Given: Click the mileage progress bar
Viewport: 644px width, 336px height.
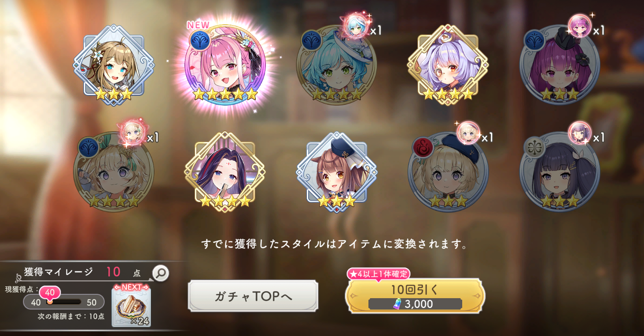Looking at the screenshot, I should (64, 302).
